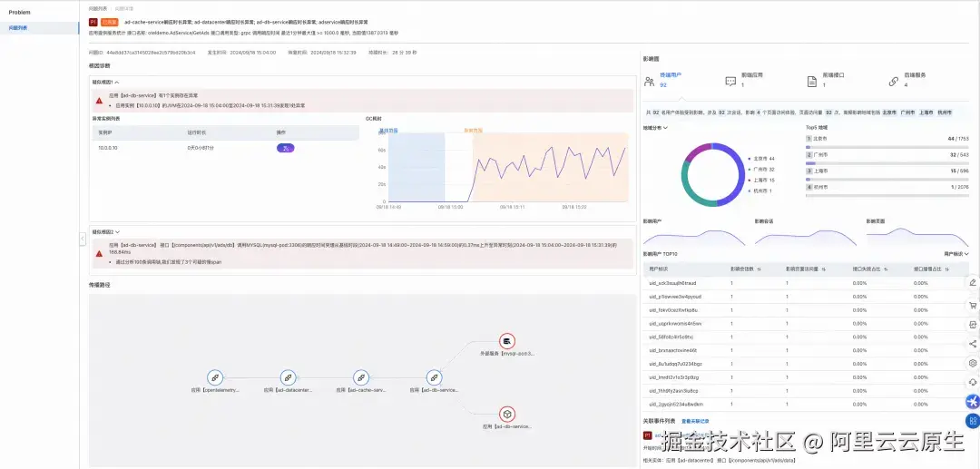Click the red P1 severity badge in header
980x469 pixels.
(93, 22)
